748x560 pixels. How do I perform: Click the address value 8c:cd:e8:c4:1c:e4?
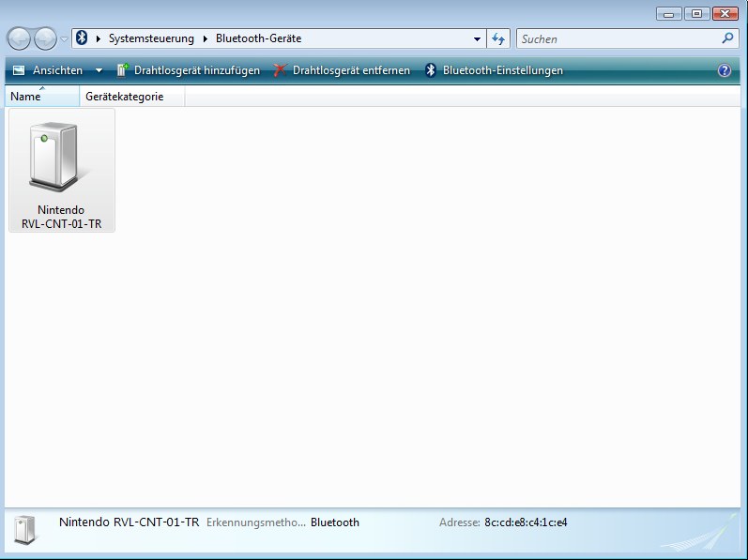(526, 522)
